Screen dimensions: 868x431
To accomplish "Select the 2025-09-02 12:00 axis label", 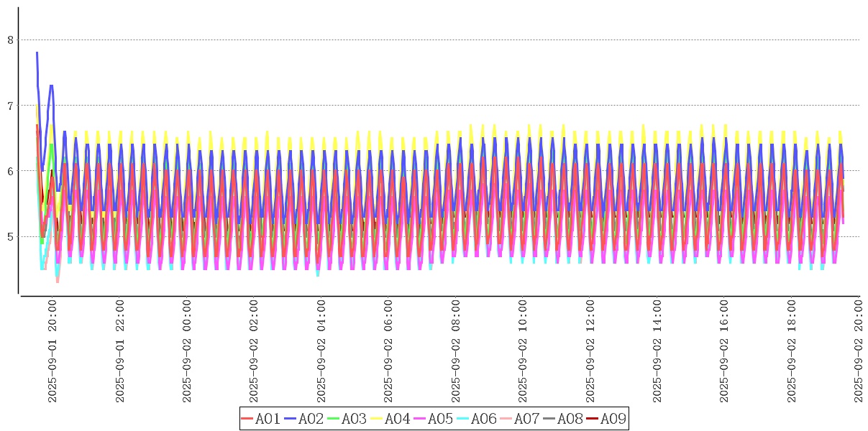I will (590, 351).
